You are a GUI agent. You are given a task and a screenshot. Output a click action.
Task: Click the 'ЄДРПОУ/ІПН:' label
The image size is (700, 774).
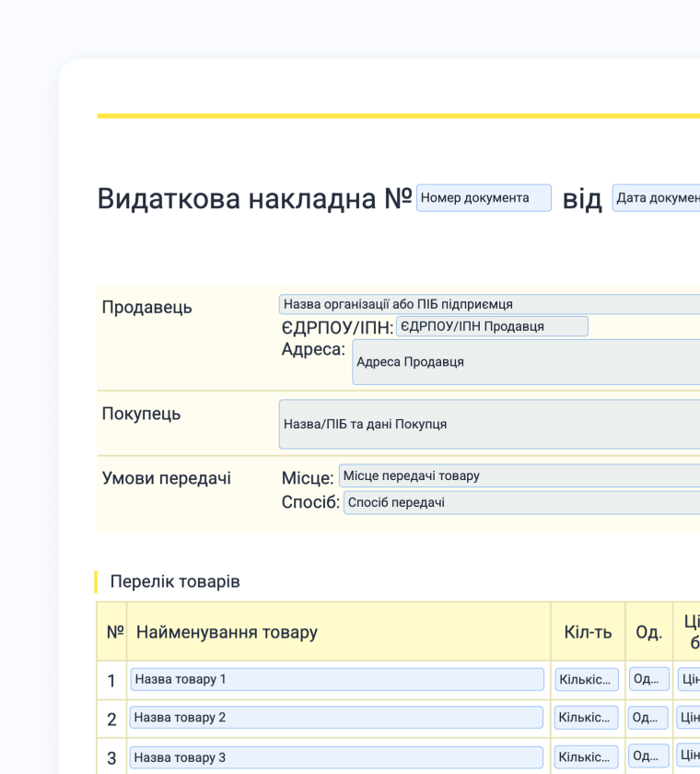pyautogui.click(x=337, y=327)
